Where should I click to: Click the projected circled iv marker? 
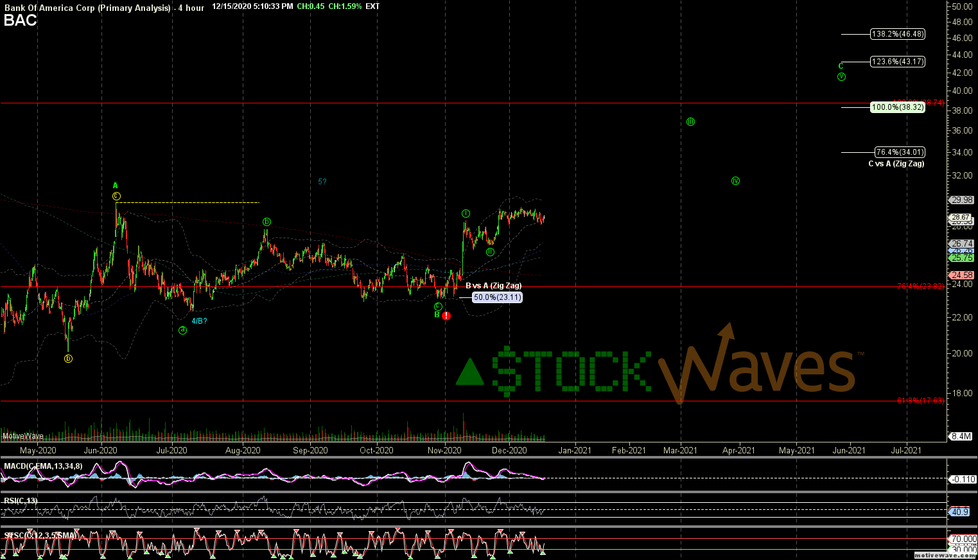click(735, 181)
